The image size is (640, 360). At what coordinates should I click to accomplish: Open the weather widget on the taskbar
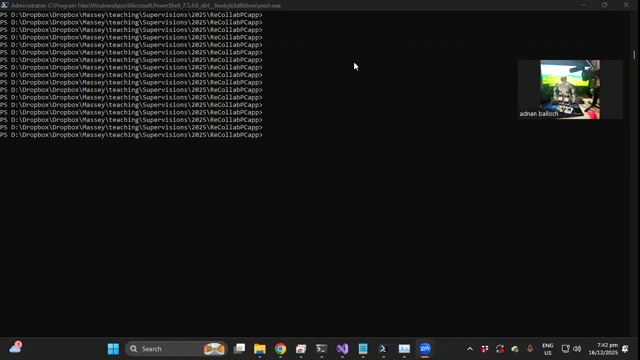click(x=15, y=348)
